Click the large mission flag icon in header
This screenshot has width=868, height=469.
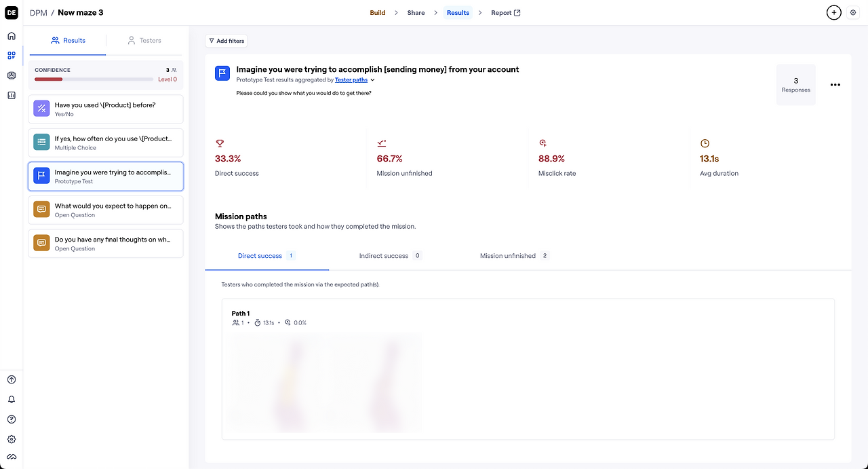(x=222, y=73)
